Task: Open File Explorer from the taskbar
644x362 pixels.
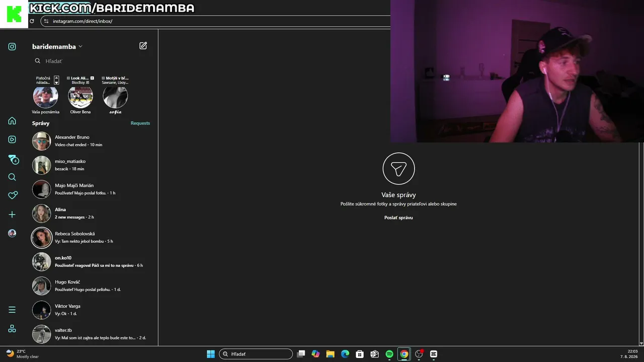Action: [330, 354]
